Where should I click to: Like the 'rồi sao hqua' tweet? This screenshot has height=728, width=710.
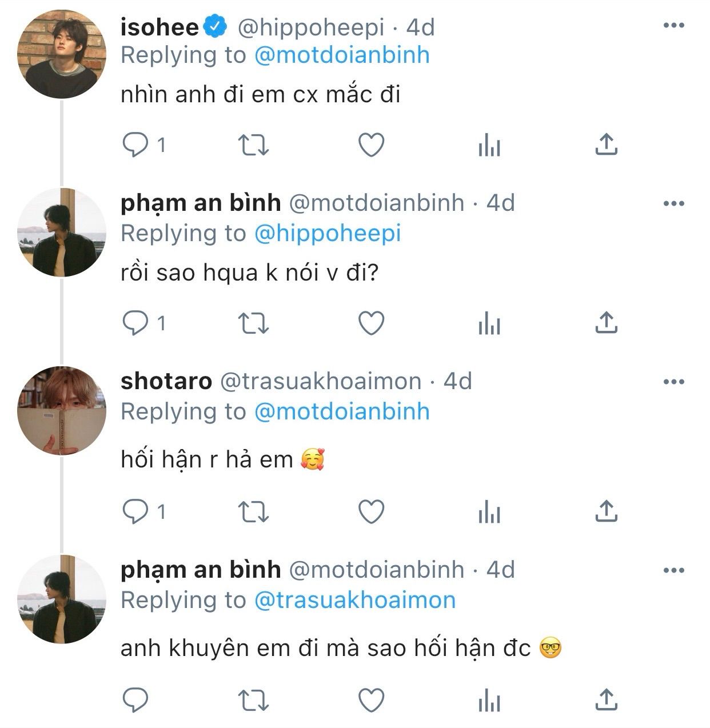point(371,324)
